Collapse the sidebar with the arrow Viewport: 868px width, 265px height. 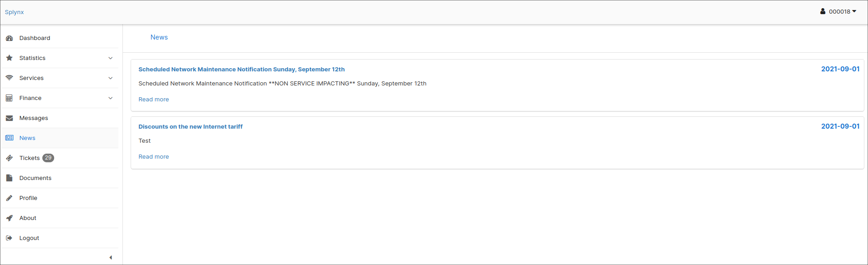click(111, 258)
